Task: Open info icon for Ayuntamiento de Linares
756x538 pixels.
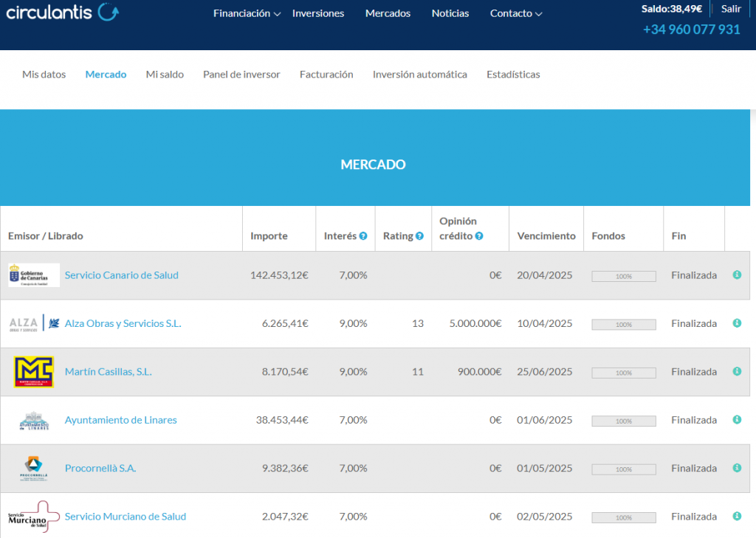Action: (x=737, y=420)
